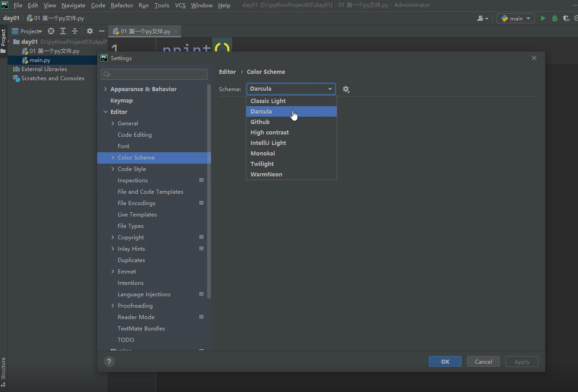Click the Settings search field
This screenshot has width=578, height=392.
pos(154,74)
